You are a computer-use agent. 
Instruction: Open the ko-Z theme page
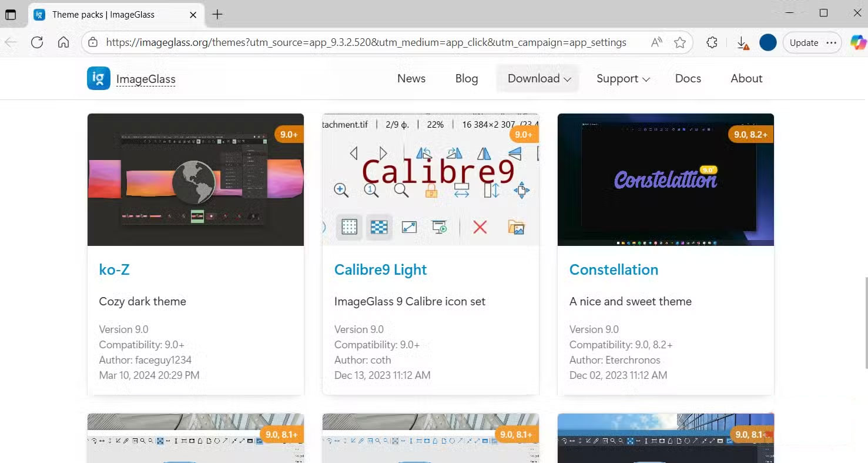point(115,269)
